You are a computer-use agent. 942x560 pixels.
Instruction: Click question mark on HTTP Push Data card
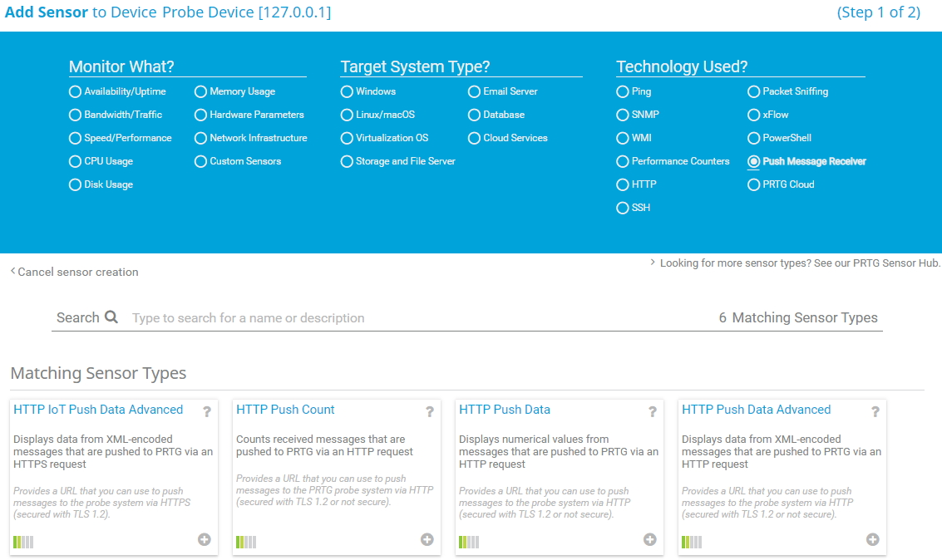tap(653, 411)
